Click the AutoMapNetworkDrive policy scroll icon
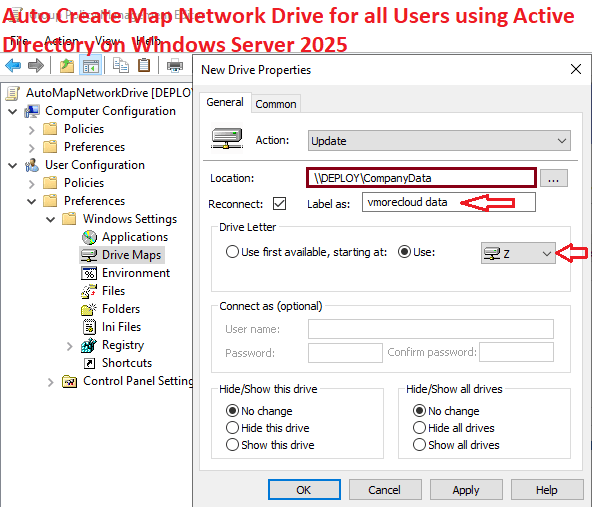 12,93
